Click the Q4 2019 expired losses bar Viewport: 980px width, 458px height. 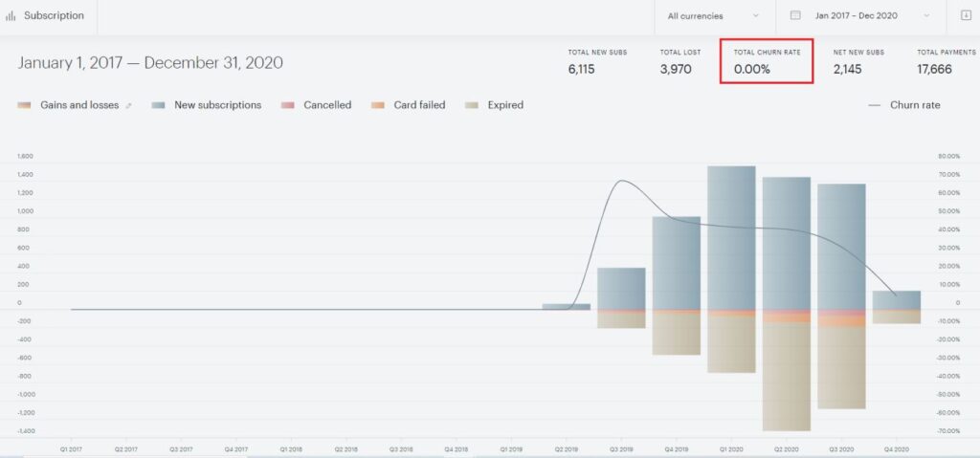677,334
